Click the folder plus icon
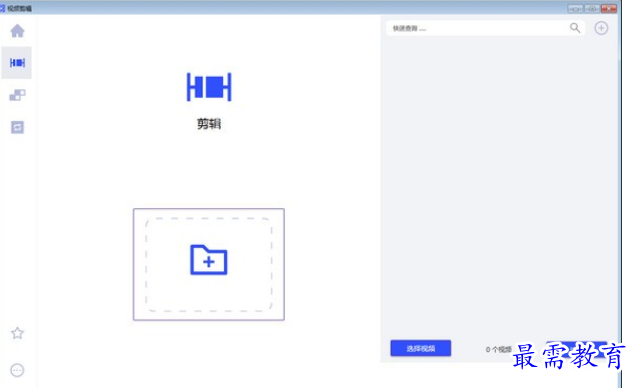Screen dimensions: 634x388 [209, 259]
